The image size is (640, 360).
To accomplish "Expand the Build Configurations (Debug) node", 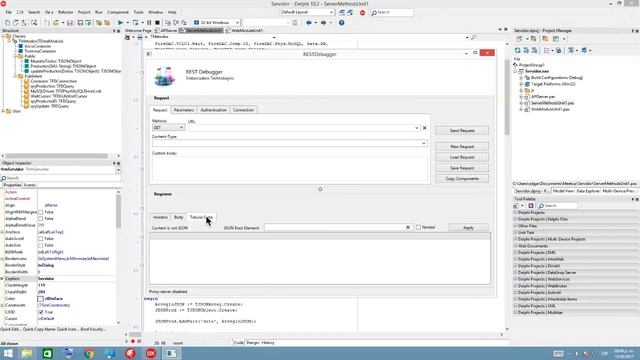I will point(522,78).
